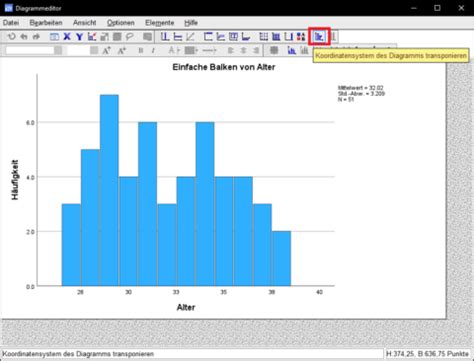Screen dimensions: 474x361
Task: Click the insert title icon
Action: [208, 37]
